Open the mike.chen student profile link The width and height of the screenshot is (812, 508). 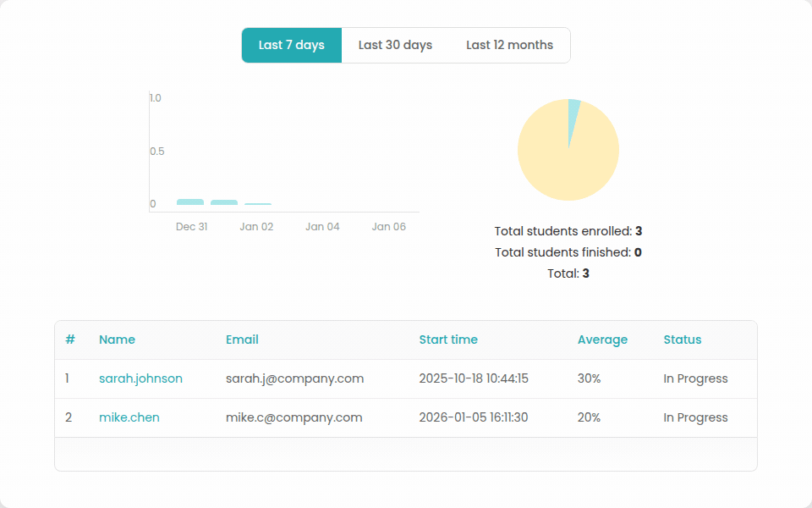129,417
